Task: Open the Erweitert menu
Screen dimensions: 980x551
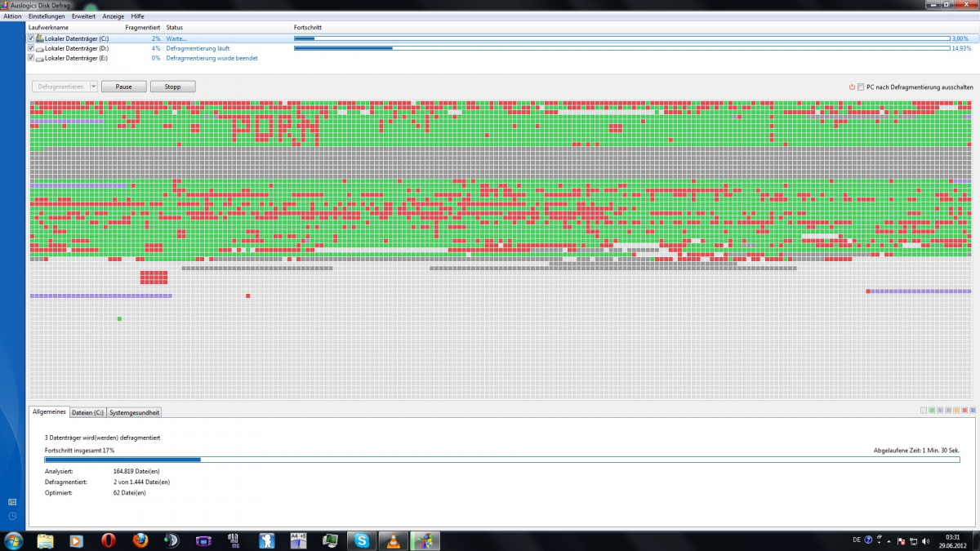Action: click(83, 16)
